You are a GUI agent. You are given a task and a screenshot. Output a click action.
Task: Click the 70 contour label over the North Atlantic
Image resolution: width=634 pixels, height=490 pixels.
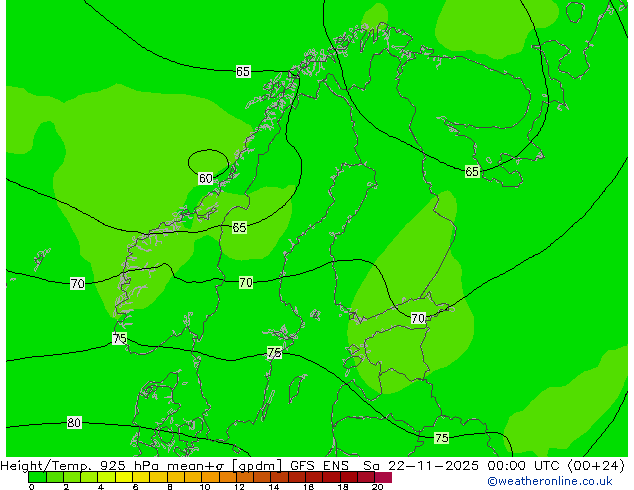click(x=78, y=283)
